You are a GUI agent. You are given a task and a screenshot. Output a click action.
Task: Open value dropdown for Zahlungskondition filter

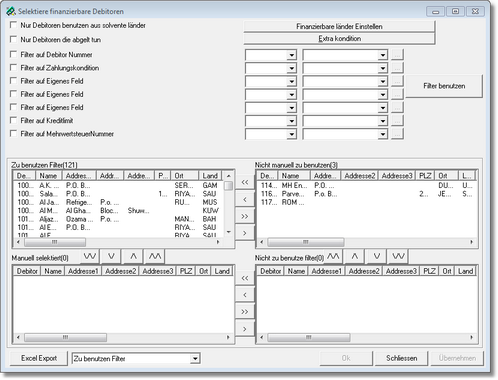(383, 68)
